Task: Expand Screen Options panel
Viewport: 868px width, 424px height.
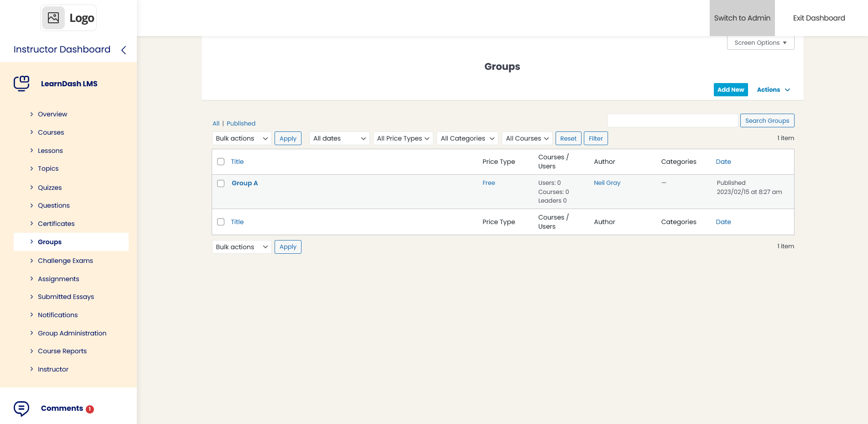Action: click(x=760, y=43)
